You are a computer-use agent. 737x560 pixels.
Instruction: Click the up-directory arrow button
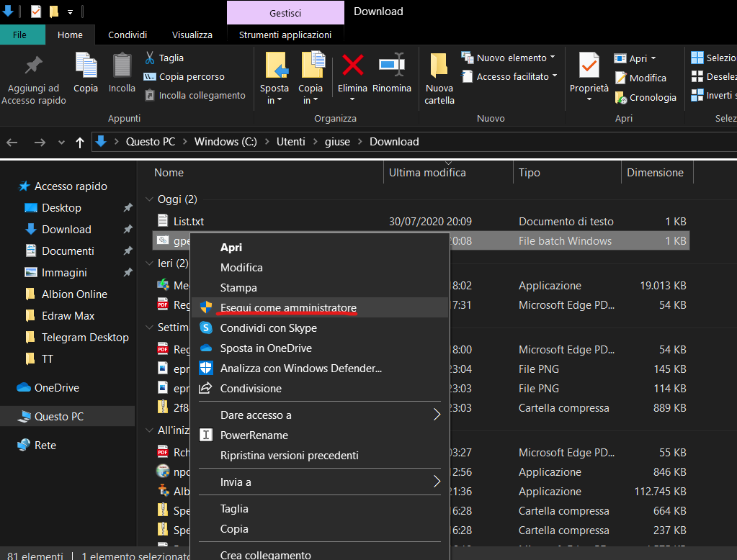pyautogui.click(x=79, y=142)
